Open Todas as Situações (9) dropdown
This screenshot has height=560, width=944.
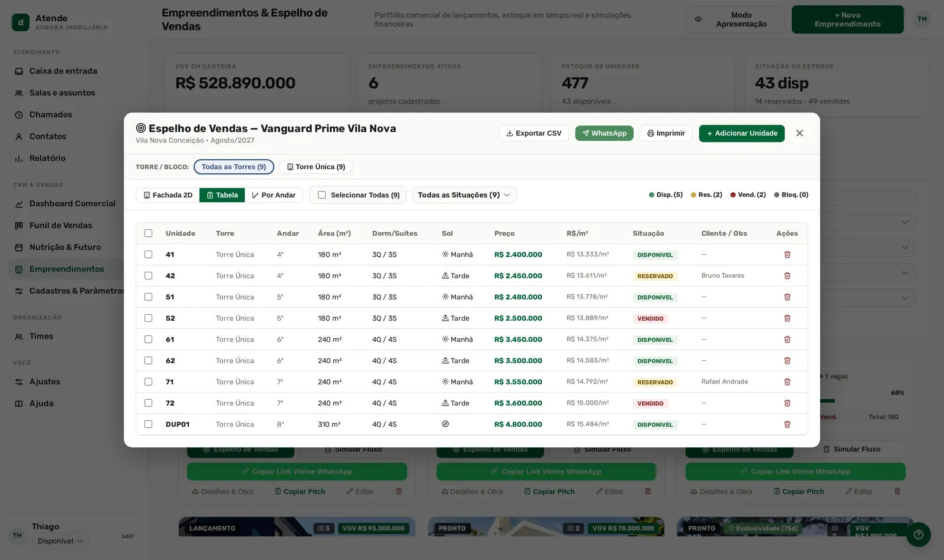click(x=464, y=195)
